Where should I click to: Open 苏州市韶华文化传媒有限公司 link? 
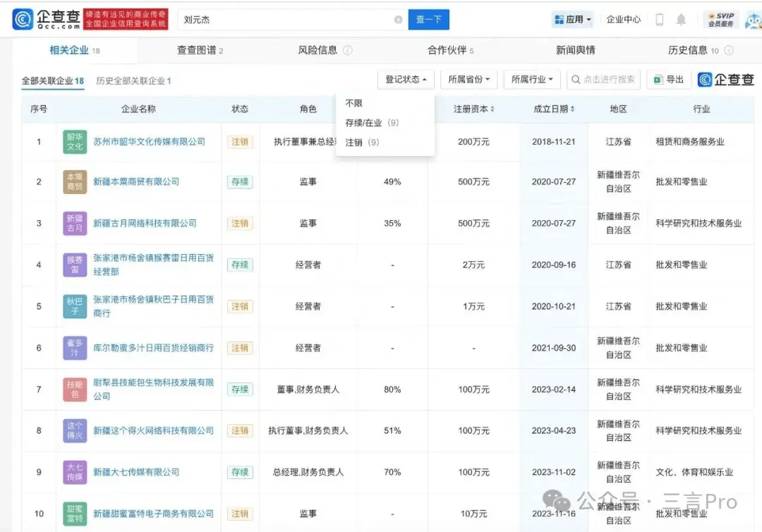click(149, 141)
